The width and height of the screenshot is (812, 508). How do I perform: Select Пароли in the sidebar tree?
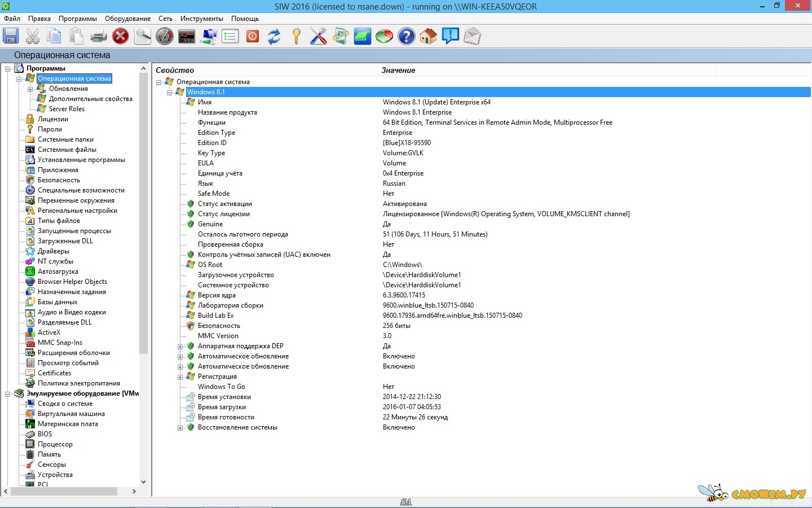point(50,129)
